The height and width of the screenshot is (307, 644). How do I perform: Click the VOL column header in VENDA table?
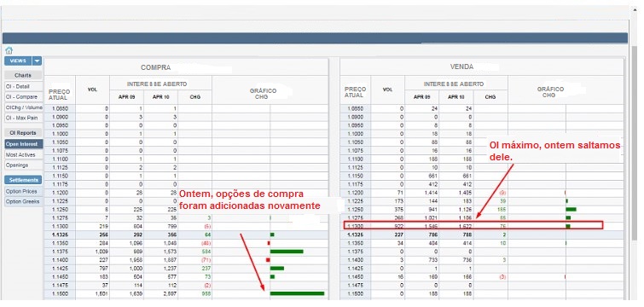point(388,90)
